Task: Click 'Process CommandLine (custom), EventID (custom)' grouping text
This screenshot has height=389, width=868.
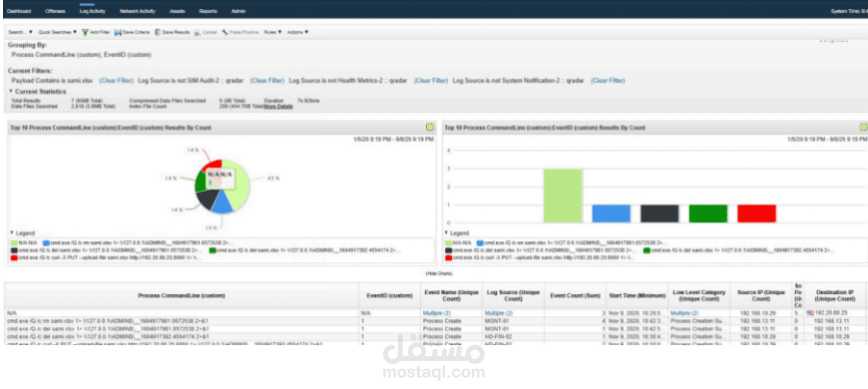Action: 82,55
